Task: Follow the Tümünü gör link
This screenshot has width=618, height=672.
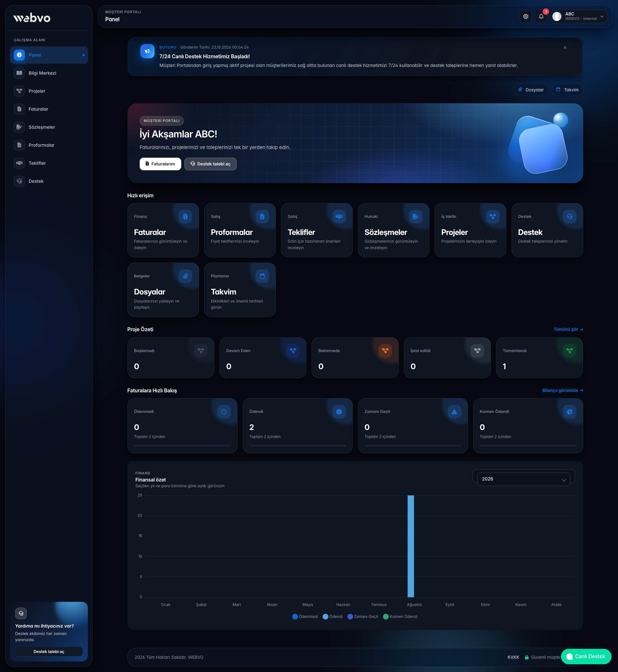Action: coord(568,329)
